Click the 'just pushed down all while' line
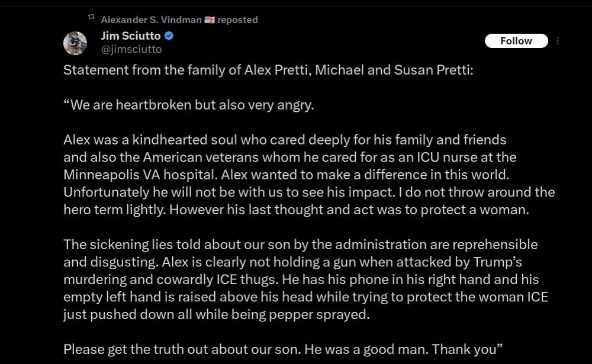The image size is (592, 364). [x=216, y=314]
